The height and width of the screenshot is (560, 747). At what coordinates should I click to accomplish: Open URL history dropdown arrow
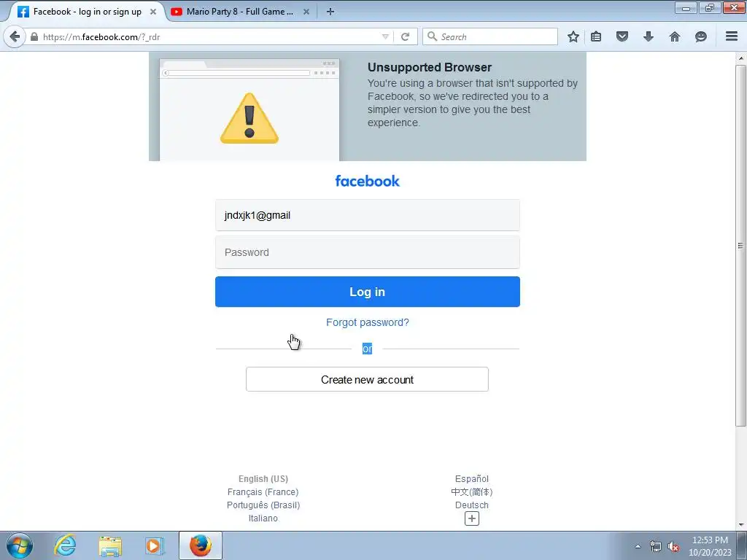click(385, 36)
